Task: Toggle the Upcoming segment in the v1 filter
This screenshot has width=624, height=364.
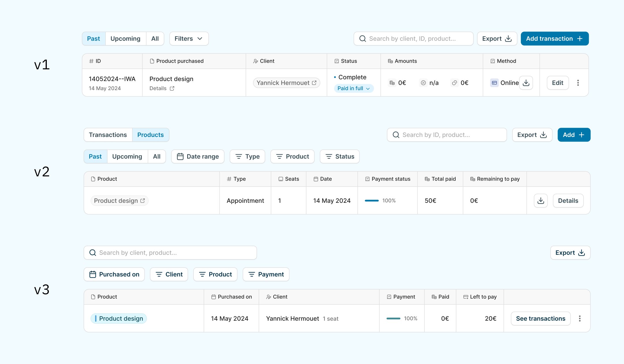Action: [125, 39]
